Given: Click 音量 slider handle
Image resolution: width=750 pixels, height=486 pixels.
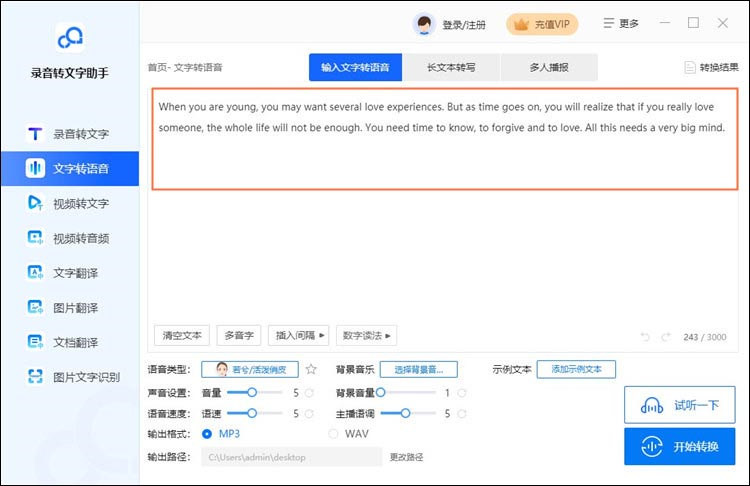Looking at the screenshot, I should pyautogui.click(x=252, y=393).
